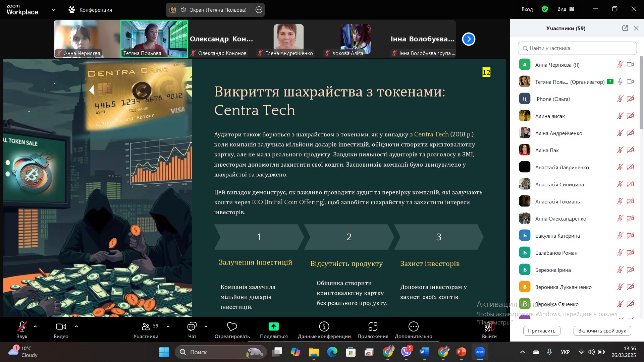Open the View menu
The image size is (644, 362).
click(x=566, y=9)
